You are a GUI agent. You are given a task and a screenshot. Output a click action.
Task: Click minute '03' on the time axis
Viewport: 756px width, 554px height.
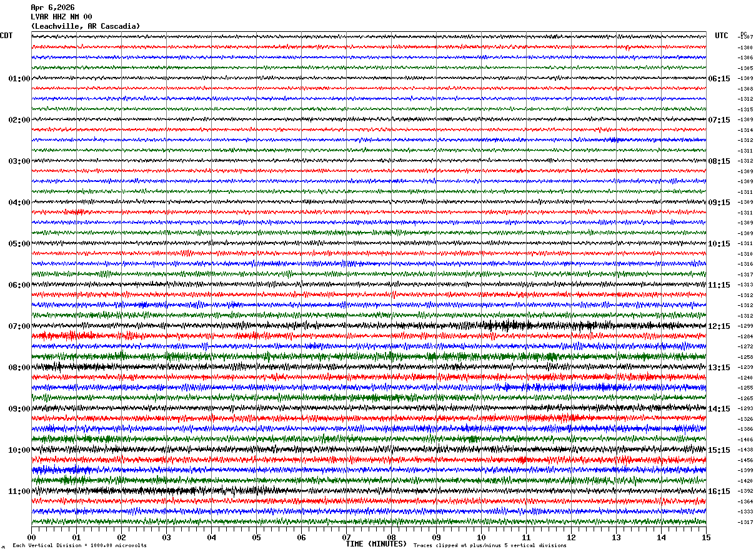[166, 537]
